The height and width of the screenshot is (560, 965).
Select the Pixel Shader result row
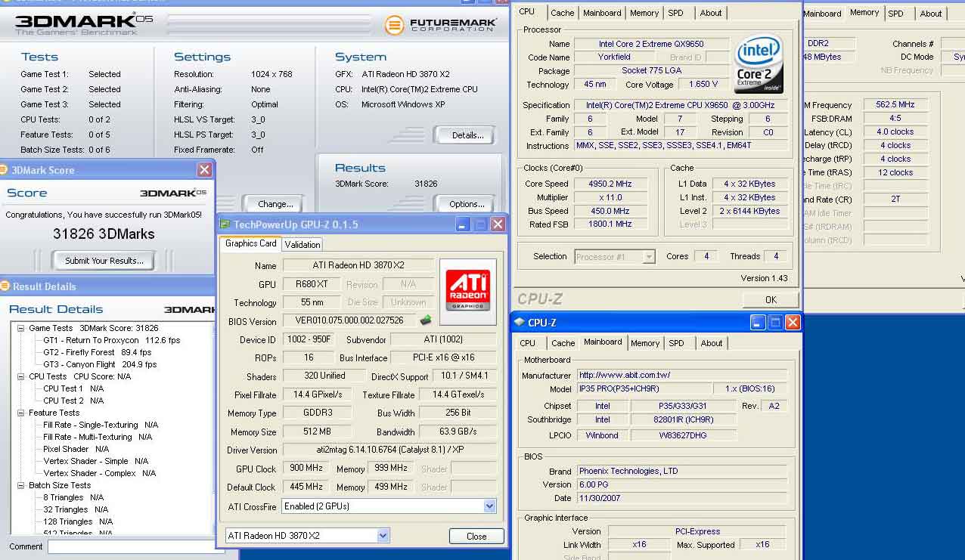76,449
